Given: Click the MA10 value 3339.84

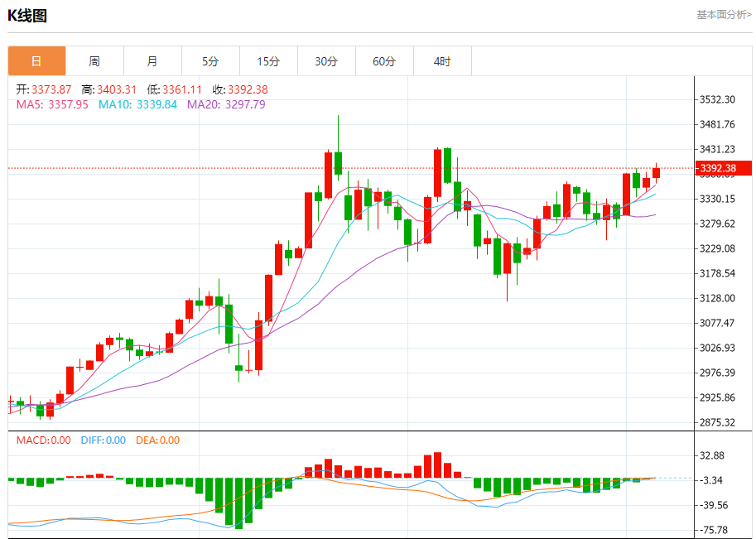Looking at the screenshot, I should click(x=156, y=104).
